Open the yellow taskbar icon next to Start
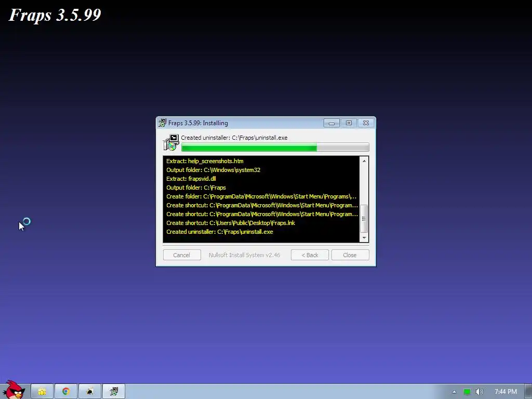The width and height of the screenshot is (532, 399). pos(42,392)
